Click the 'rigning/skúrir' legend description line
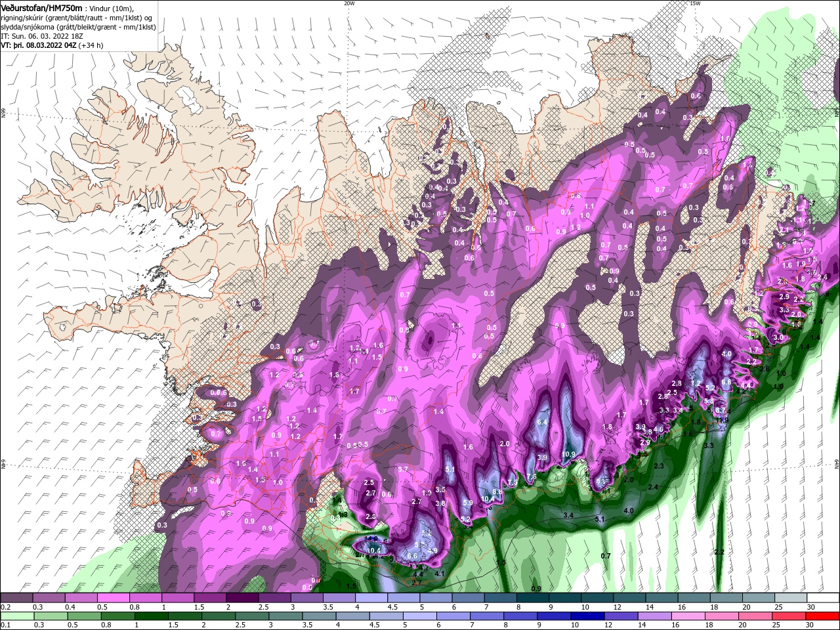 tap(77, 17)
